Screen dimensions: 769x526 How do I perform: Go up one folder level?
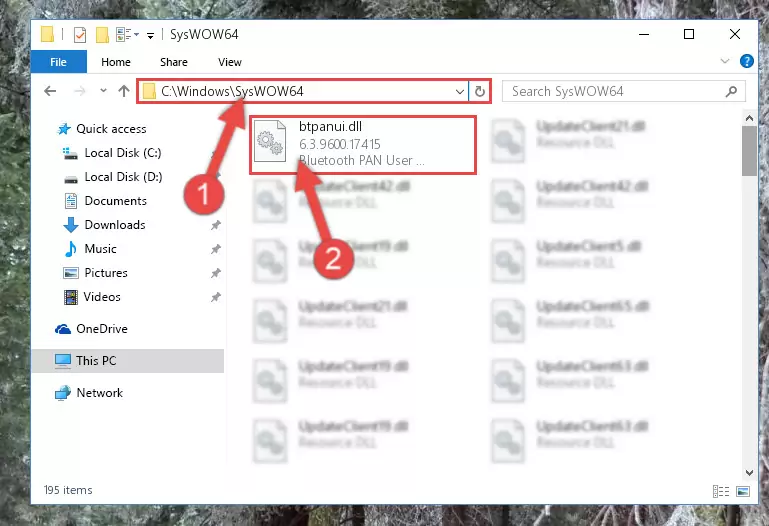pyautogui.click(x=124, y=91)
